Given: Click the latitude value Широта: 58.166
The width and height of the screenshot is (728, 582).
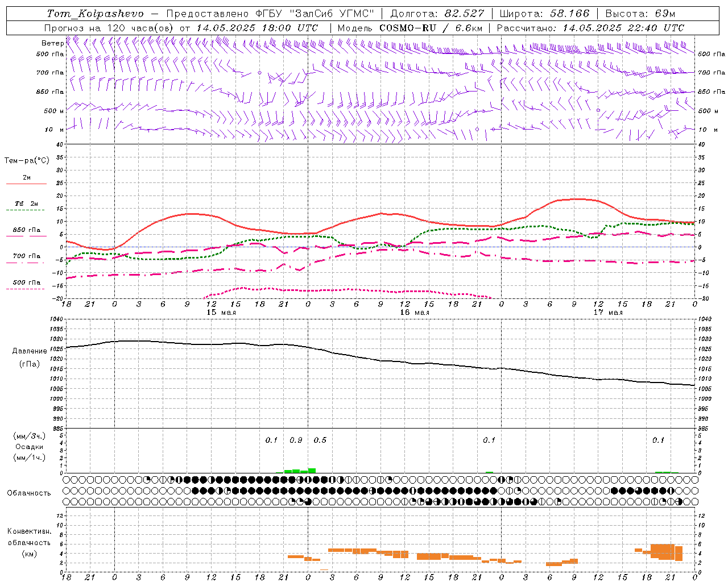Looking at the screenshot, I should pyautogui.click(x=545, y=14).
